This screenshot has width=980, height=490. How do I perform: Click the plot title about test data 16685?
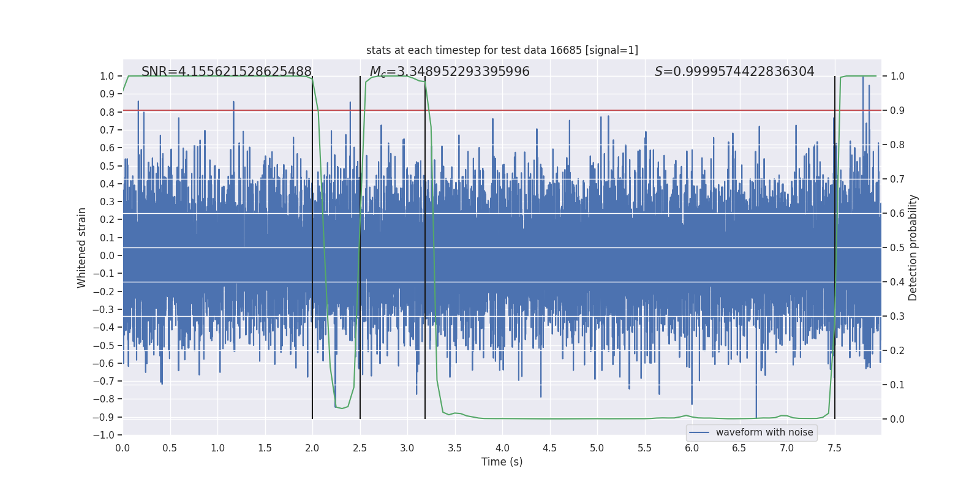point(502,50)
